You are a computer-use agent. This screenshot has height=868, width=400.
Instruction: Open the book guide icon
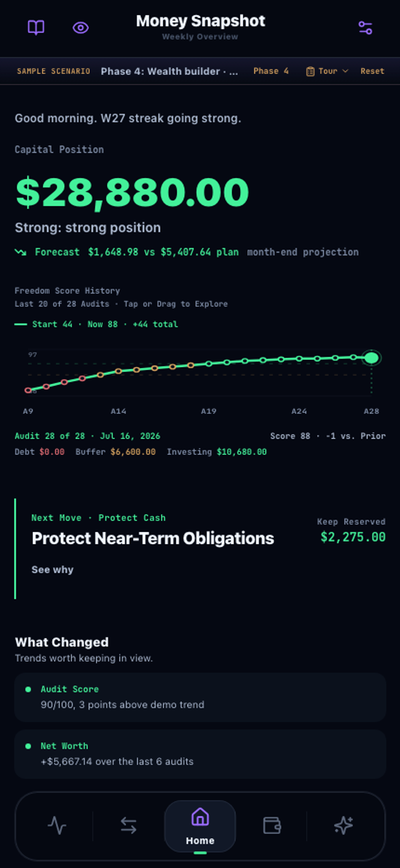click(36, 28)
